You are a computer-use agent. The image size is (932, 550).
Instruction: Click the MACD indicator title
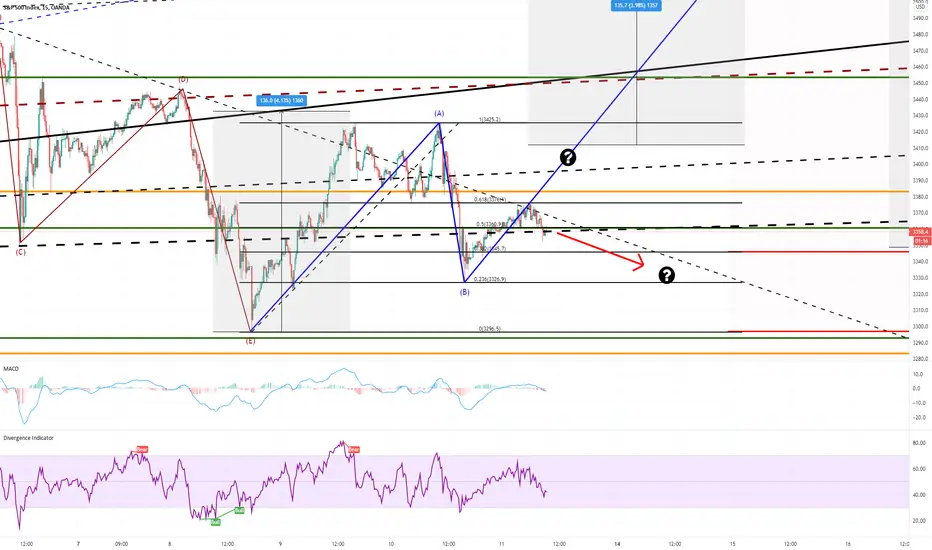coord(11,369)
